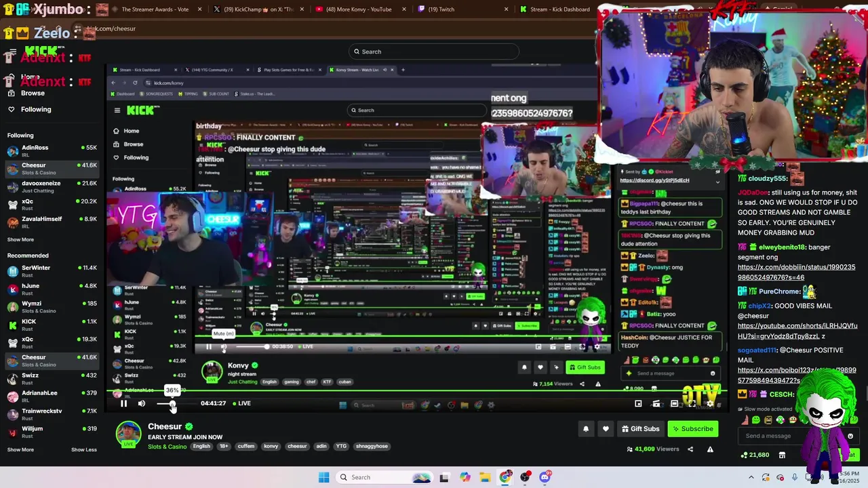Open xQc channel under Following

click(52, 204)
